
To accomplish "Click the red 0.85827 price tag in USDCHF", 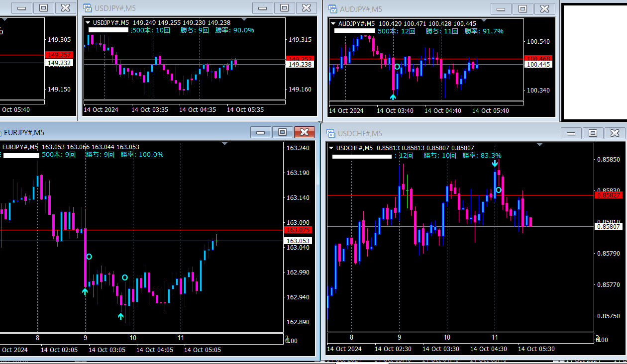I will click(608, 195).
